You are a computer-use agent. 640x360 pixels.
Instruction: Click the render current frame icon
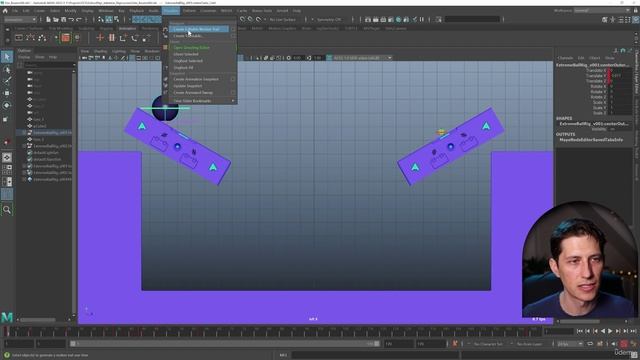click(x=376, y=19)
